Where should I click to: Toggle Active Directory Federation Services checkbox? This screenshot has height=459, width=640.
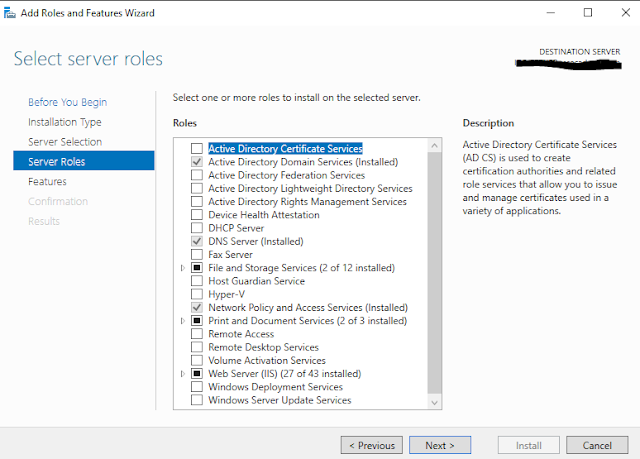coord(197,175)
